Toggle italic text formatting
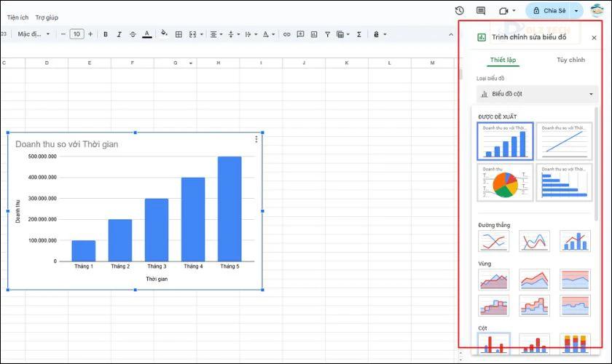 coord(119,34)
